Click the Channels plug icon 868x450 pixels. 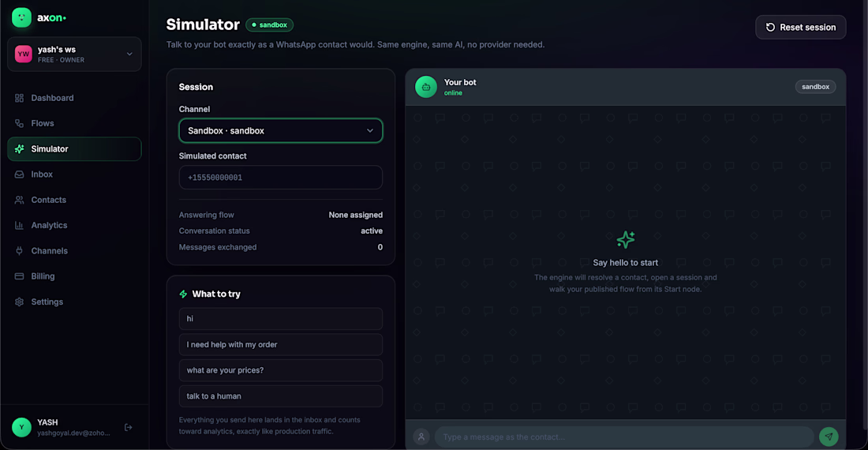click(20, 251)
